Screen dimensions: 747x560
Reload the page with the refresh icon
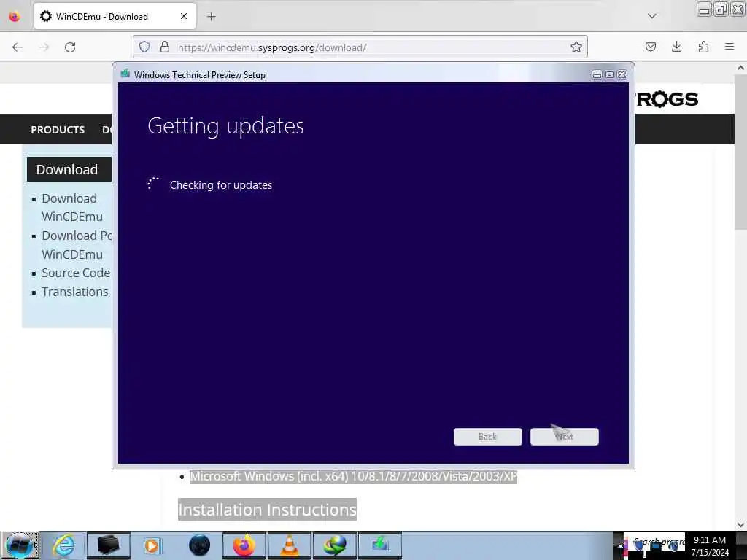pyautogui.click(x=70, y=47)
